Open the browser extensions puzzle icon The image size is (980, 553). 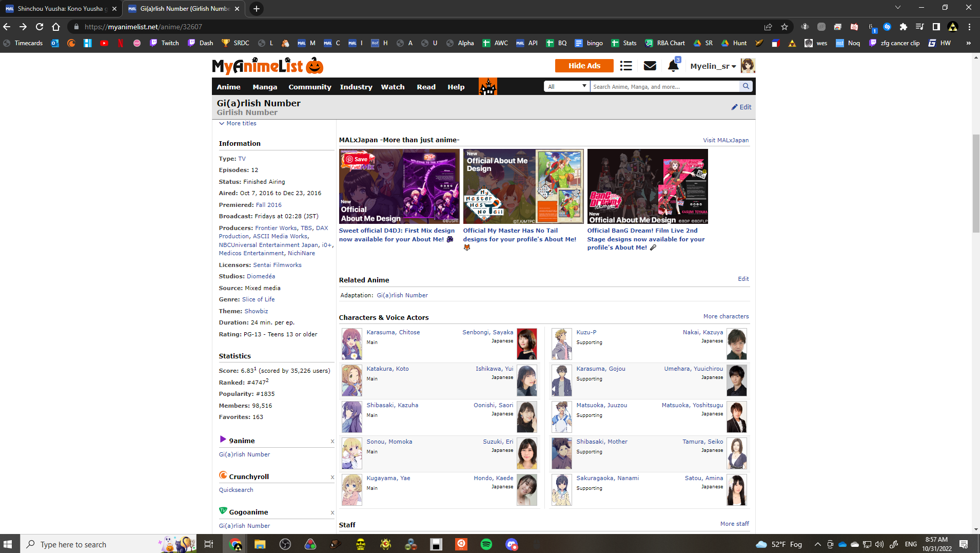[903, 27]
